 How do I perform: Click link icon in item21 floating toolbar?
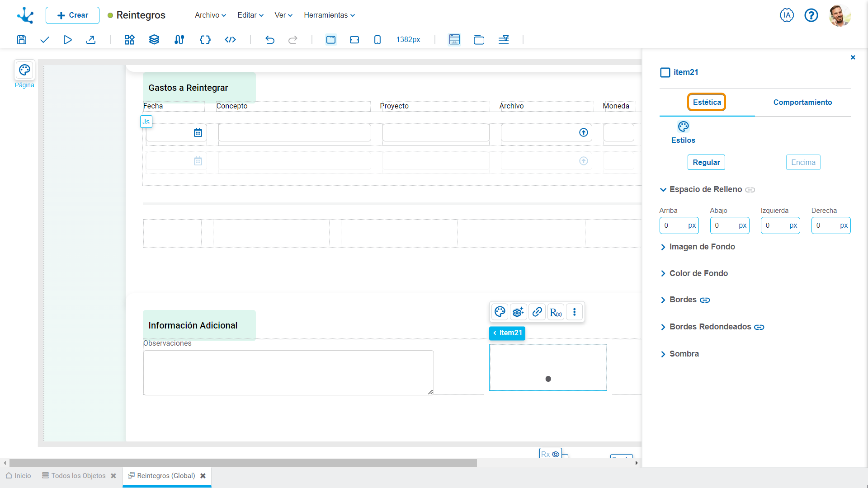(x=537, y=312)
